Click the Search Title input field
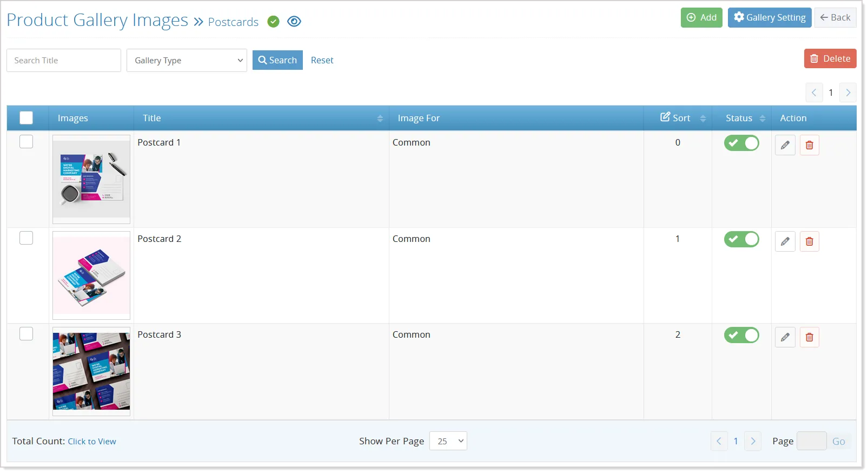868x473 pixels. [x=64, y=61]
